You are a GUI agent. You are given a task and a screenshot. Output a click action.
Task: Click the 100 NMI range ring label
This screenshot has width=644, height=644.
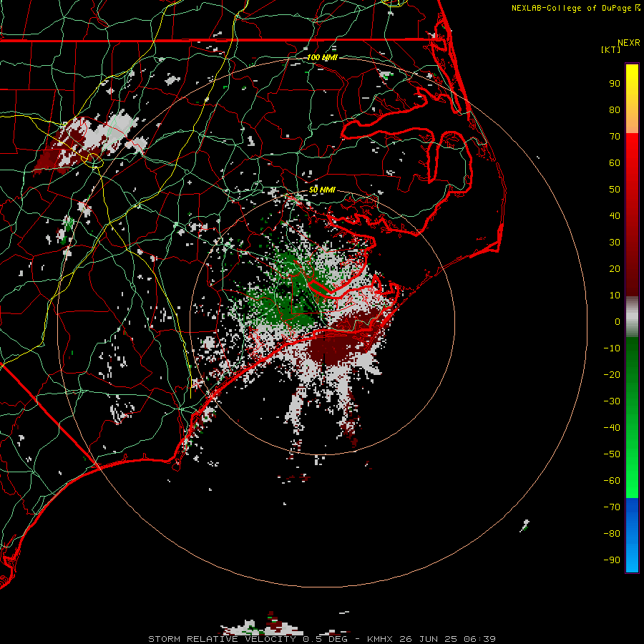[322, 57]
